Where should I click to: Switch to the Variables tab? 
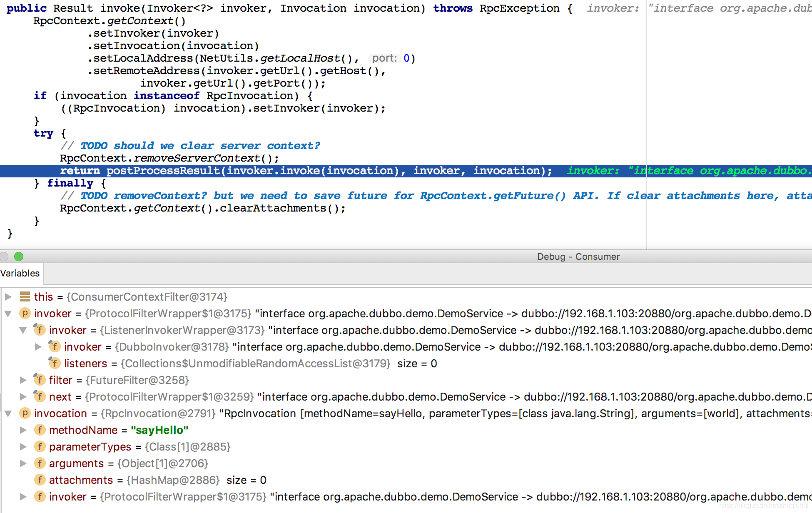point(20,274)
